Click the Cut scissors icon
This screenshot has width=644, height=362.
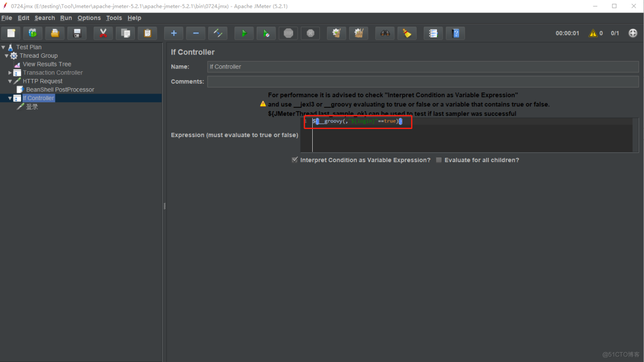(x=103, y=33)
